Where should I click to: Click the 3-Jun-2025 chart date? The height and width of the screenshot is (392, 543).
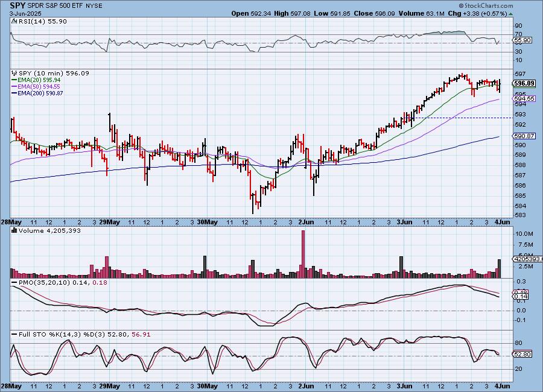[25, 14]
